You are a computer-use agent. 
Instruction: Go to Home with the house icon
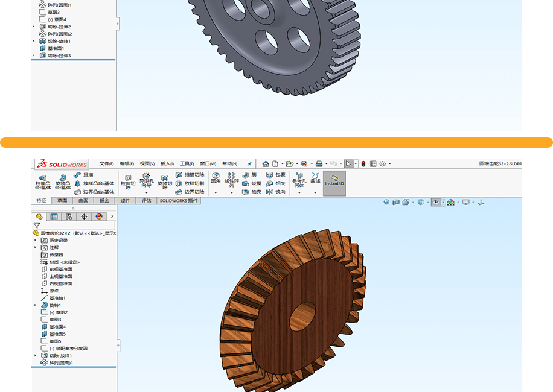pos(266,164)
